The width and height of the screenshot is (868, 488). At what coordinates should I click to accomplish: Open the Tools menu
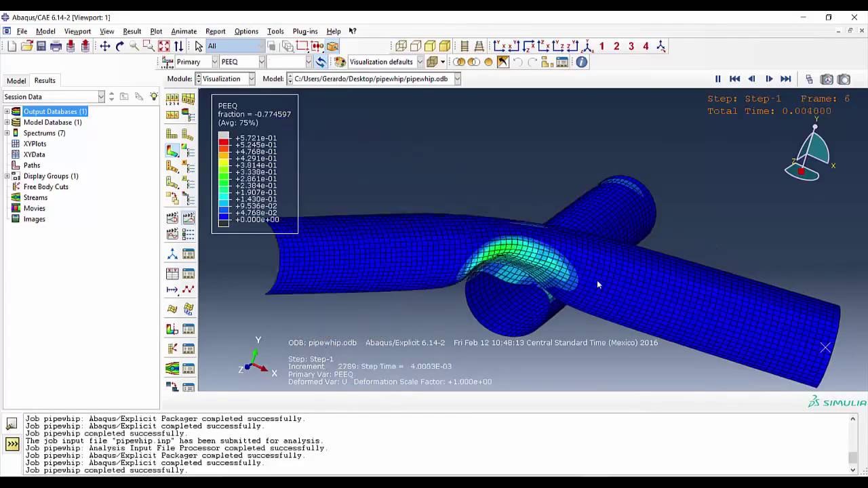pyautogui.click(x=275, y=31)
